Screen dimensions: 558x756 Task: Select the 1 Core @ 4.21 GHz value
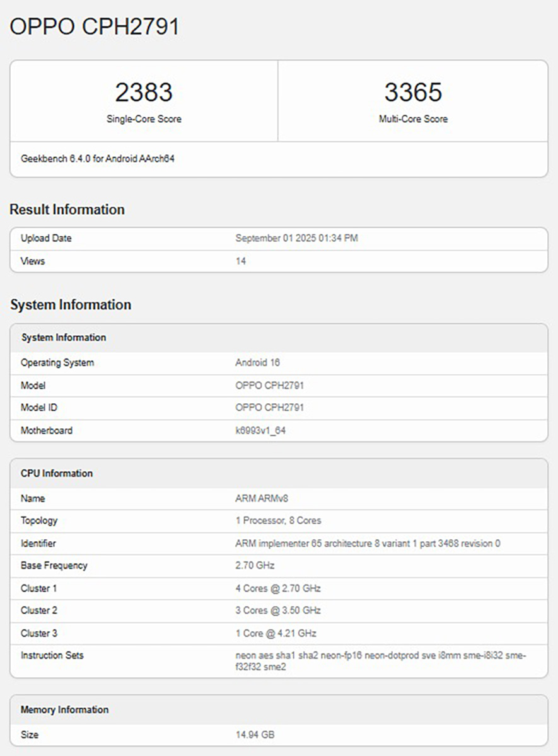point(276,633)
